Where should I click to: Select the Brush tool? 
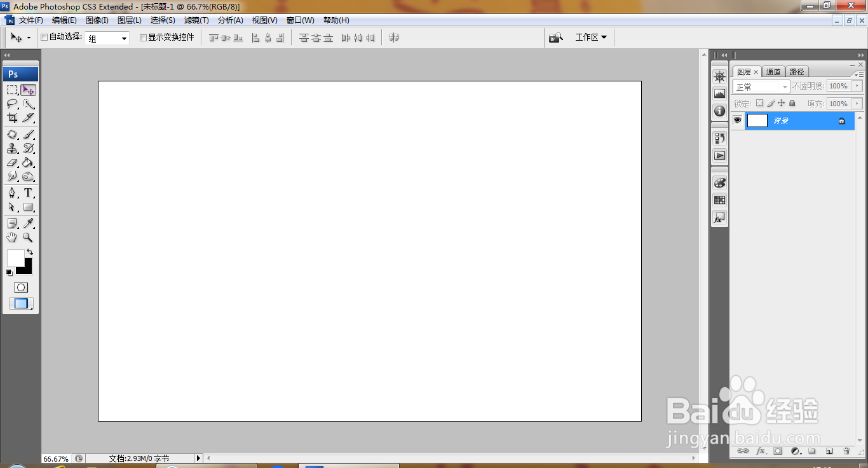[x=28, y=135]
